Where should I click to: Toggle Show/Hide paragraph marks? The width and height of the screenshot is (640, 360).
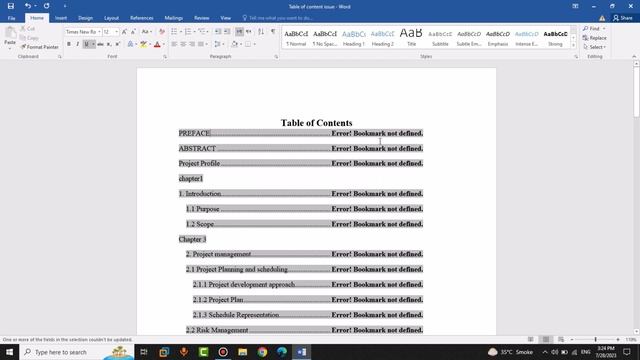(x=273, y=32)
